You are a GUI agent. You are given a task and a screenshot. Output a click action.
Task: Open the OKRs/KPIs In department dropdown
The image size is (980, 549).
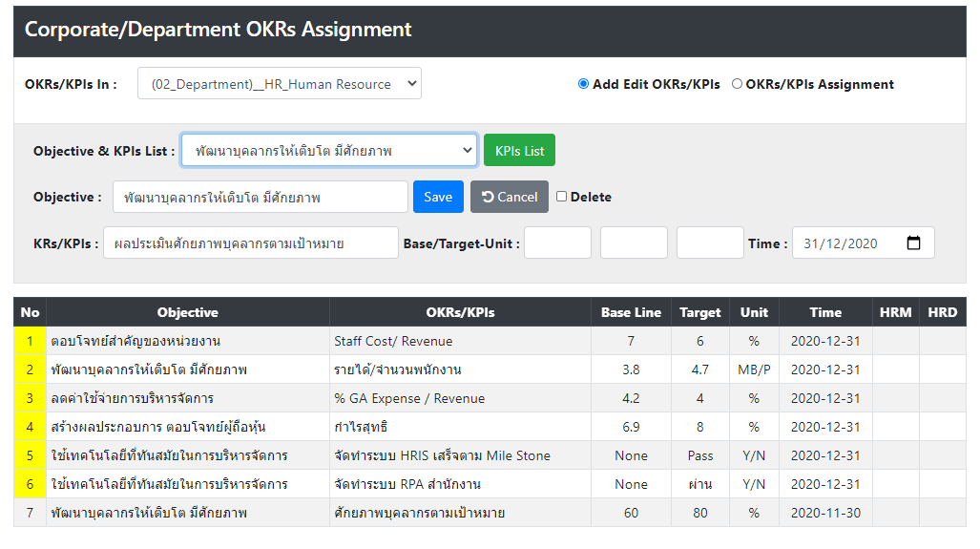pyautogui.click(x=280, y=84)
